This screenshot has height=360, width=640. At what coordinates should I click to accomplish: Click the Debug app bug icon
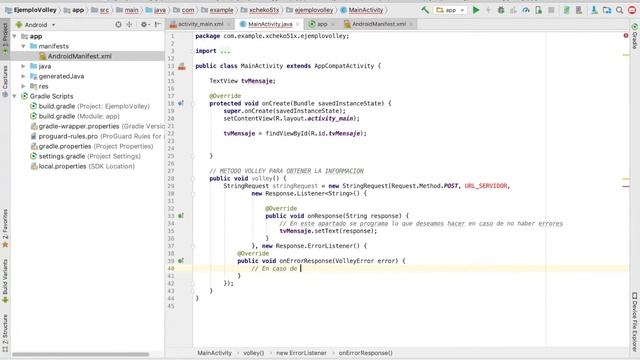tap(501, 10)
